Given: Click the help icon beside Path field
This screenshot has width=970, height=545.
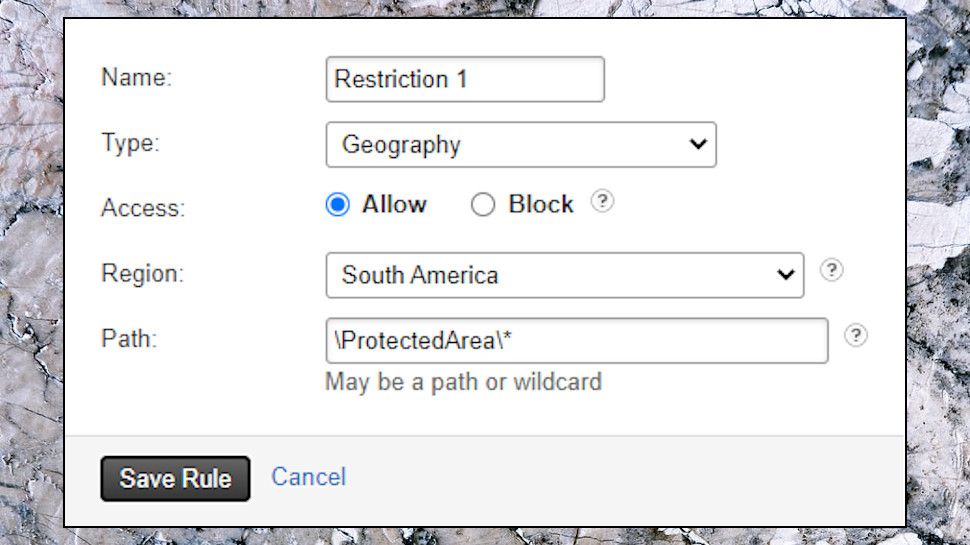Looking at the screenshot, I should click(855, 336).
